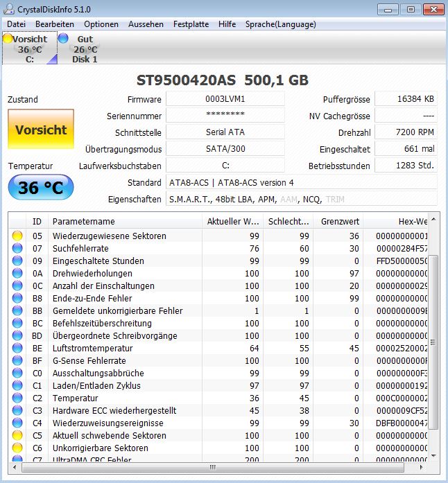The height and width of the screenshot is (483, 448).
Task: Click the blue status icon in row C2 Temperatur
Action: (17, 398)
